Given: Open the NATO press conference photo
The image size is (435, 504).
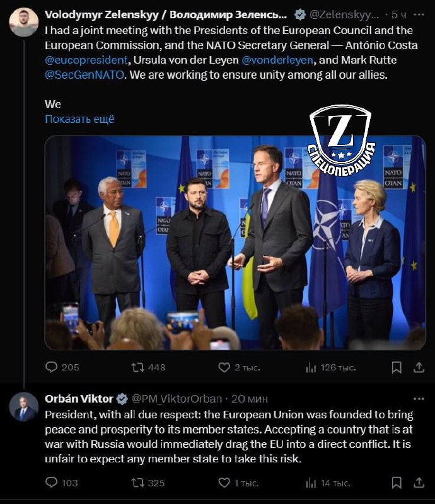Looking at the screenshot, I should point(235,243).
